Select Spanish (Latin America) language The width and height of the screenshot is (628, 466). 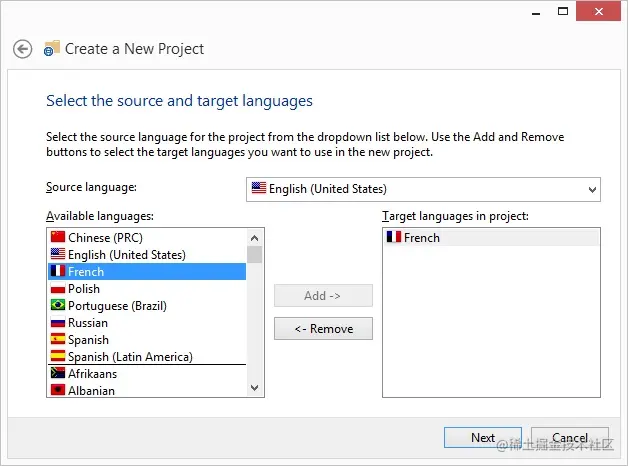(x=147, y=356)
